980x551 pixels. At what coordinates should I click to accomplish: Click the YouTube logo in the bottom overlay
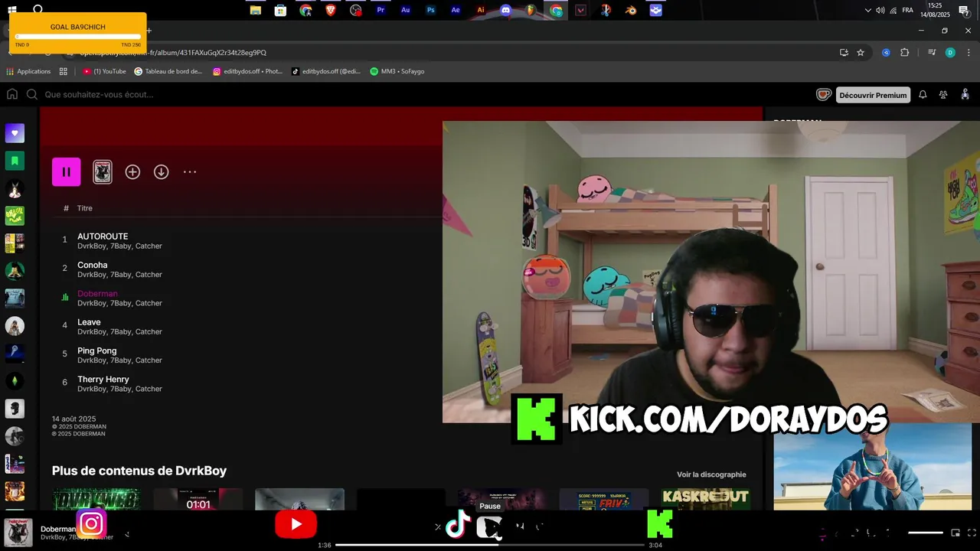tap(296, 524)
